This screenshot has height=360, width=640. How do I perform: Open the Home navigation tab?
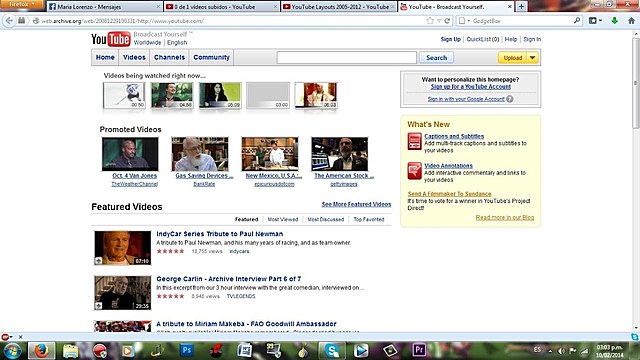tap(105, 58)
